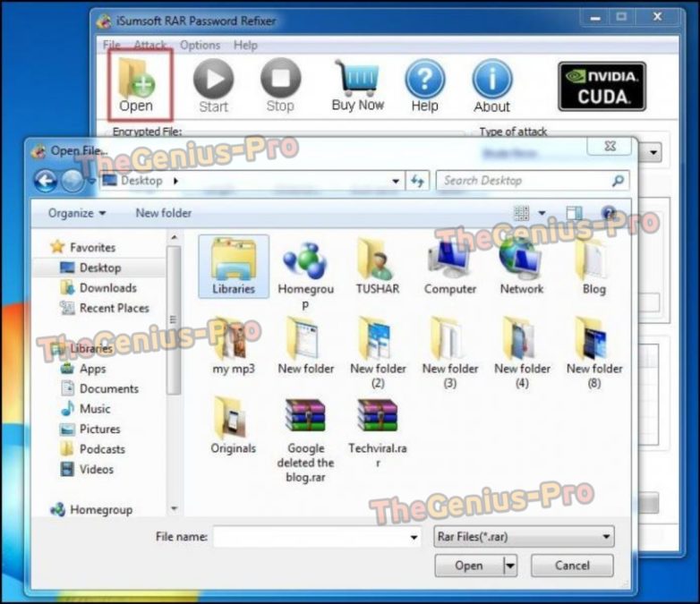700x604 pixels.
Task: Click the Cancel button
Action: pos(572,566)
